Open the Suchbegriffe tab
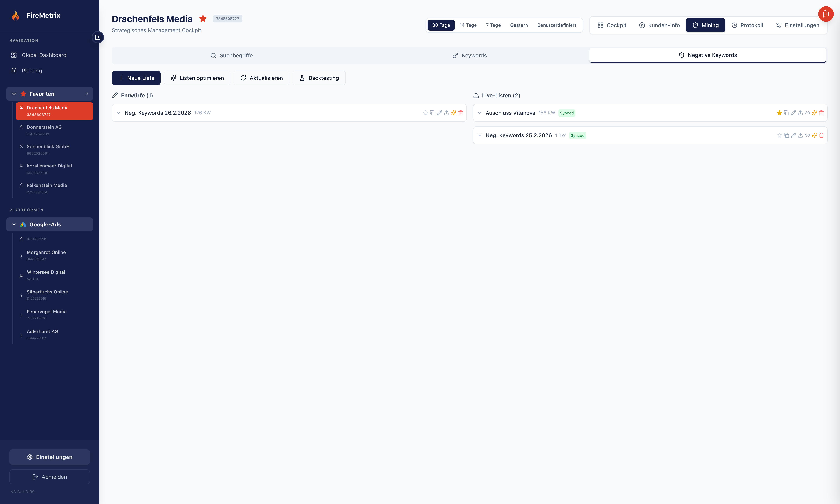 coord(232,55)
